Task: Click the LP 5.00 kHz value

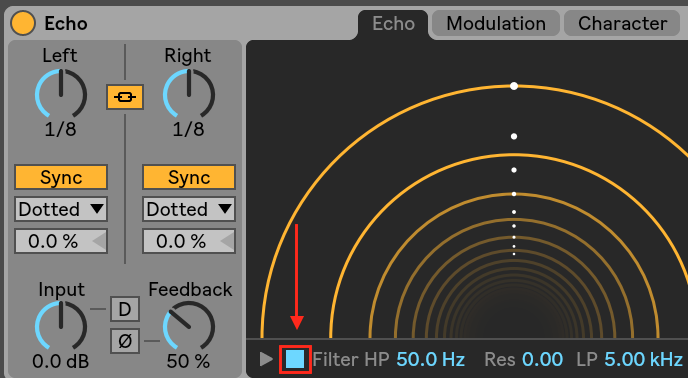Action: pyautogui.click(x=643, y=360)
